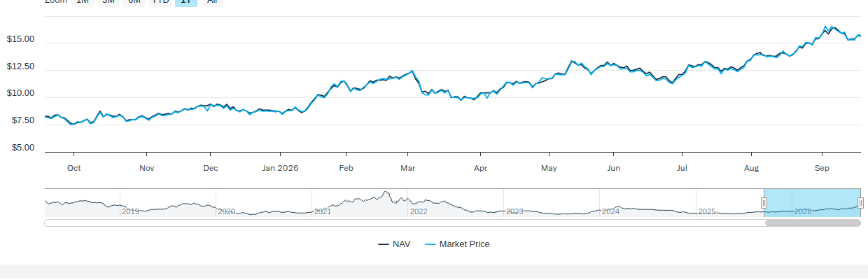The image size is (868, 280).
Task: Show All history with zoom button
Action: (x=211, y=2)
